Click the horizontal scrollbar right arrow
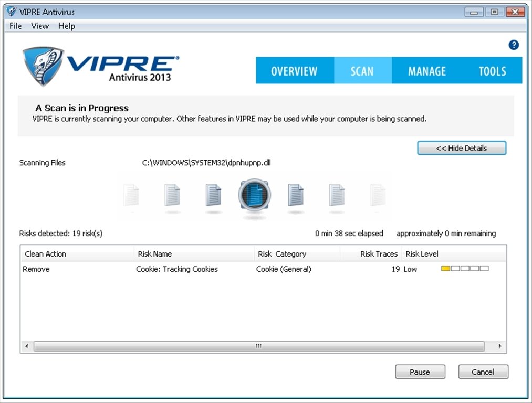Viewport: 532px width, 403px height. click(x=500, y=346)
